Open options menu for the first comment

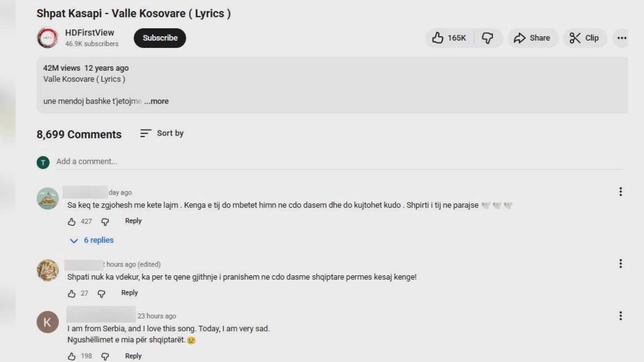coord(620,192)
